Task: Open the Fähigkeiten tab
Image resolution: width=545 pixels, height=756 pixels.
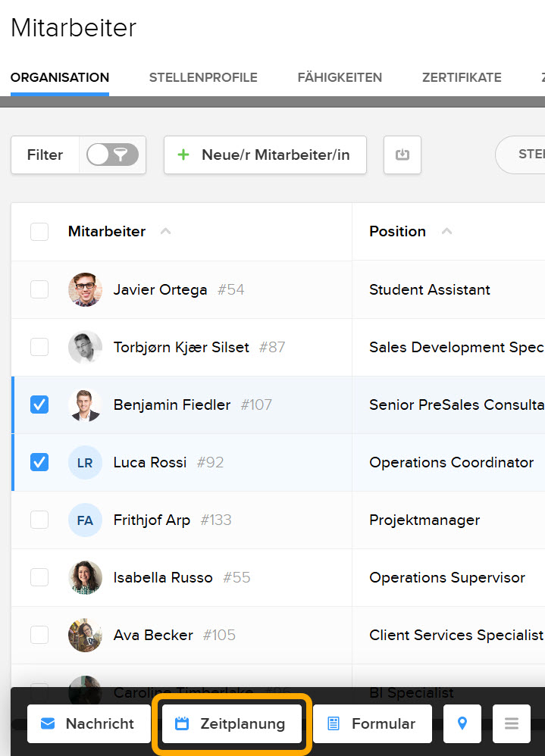Action: (x=340, y=77)
